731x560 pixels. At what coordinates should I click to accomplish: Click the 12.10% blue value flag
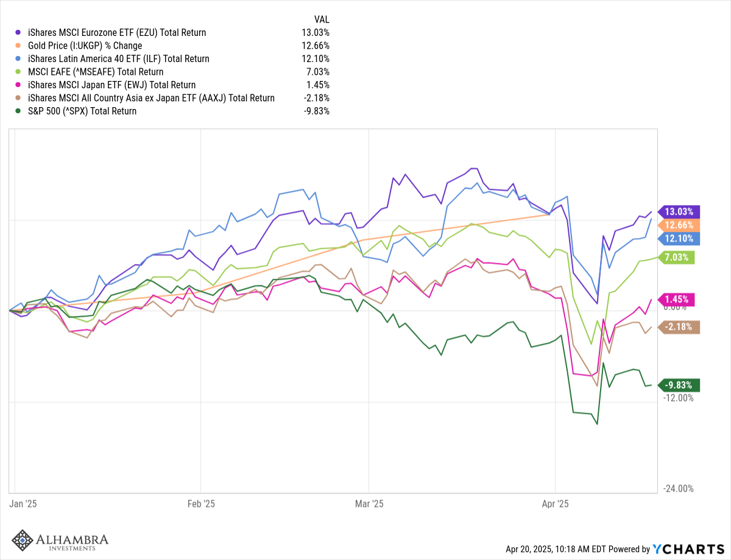coord(679,239)
